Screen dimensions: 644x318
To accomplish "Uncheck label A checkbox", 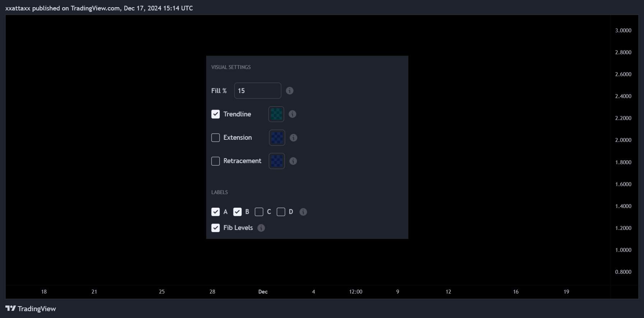I will click(x=216, y=212).
